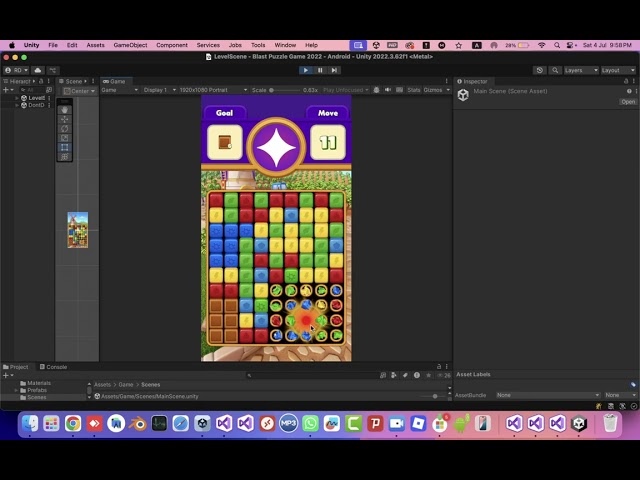Select the Scale tool

tap(64, 138)
